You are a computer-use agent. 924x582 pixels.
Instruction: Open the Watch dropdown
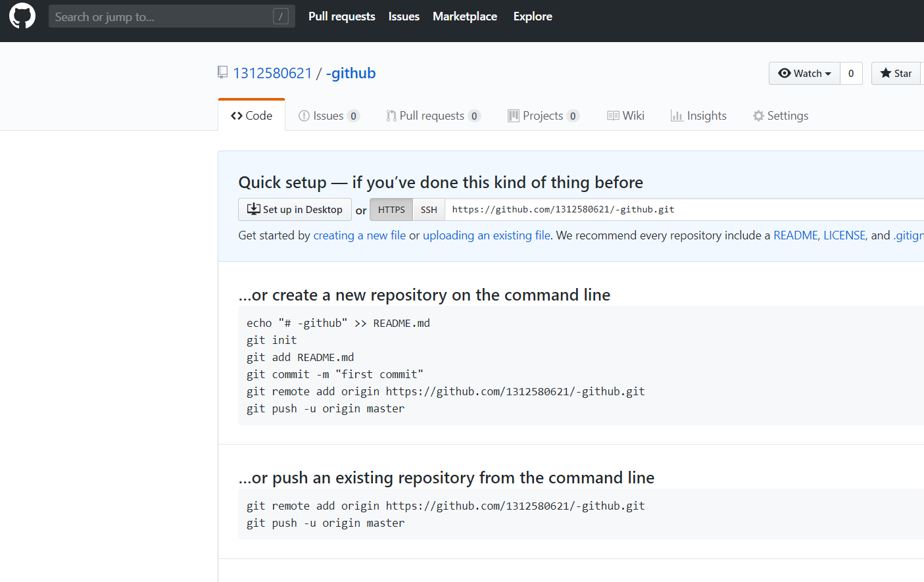coord(804,73)
